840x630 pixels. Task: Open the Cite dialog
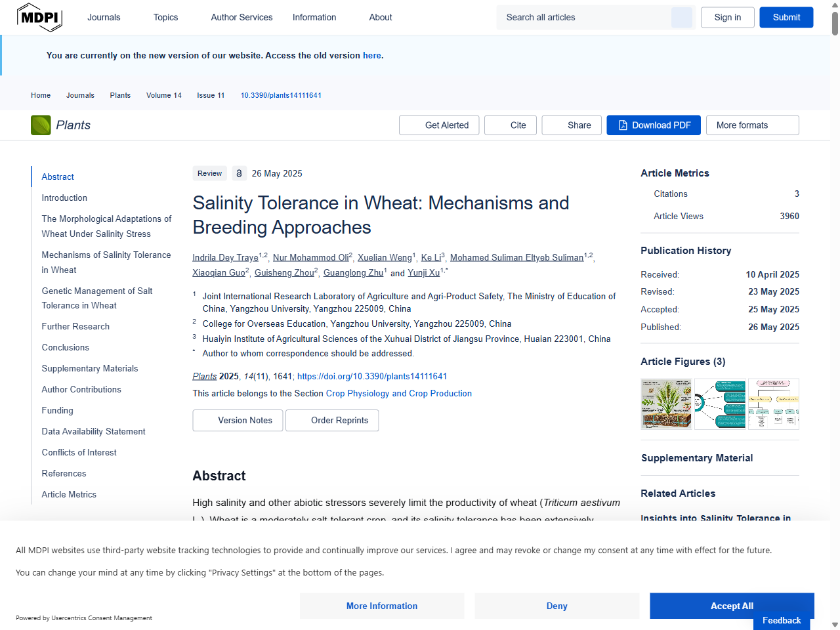click(510, 125)
